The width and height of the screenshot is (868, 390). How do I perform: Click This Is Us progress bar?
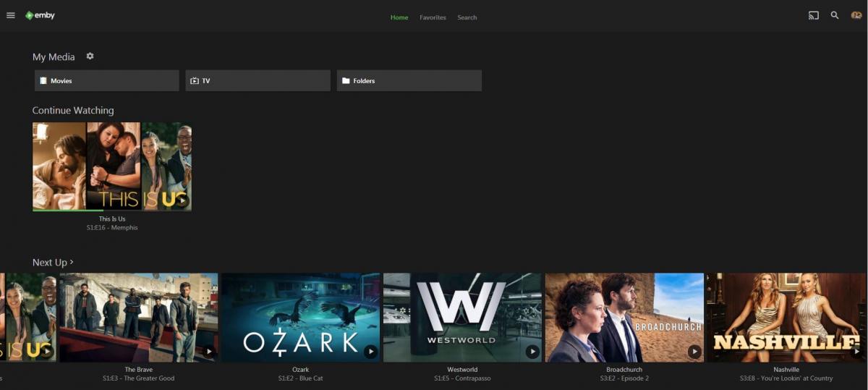[112, 210]
